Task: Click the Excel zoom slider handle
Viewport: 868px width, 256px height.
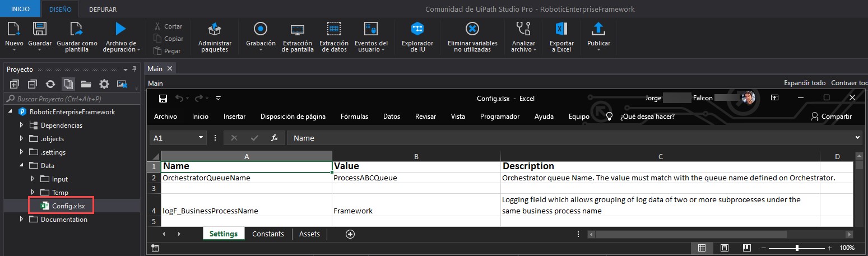Action: pos(797,248)
